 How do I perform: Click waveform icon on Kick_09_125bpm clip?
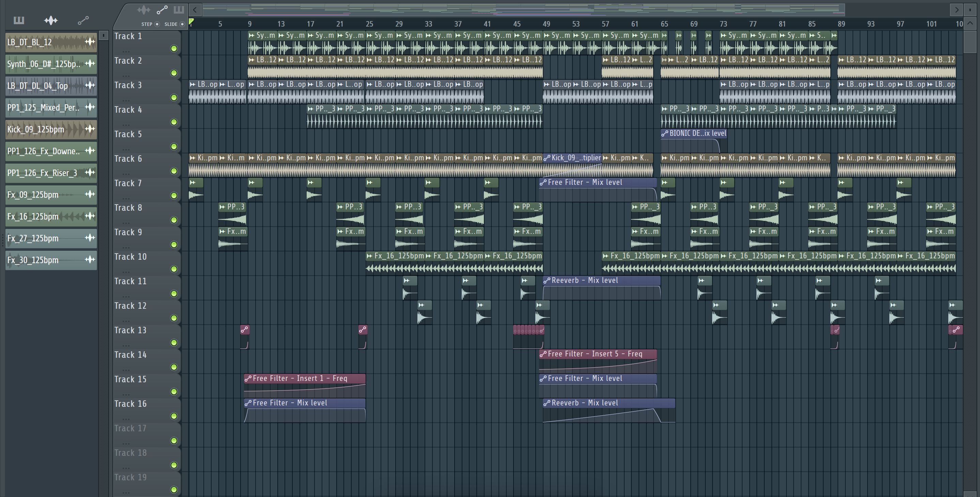[x=90, y=129]
